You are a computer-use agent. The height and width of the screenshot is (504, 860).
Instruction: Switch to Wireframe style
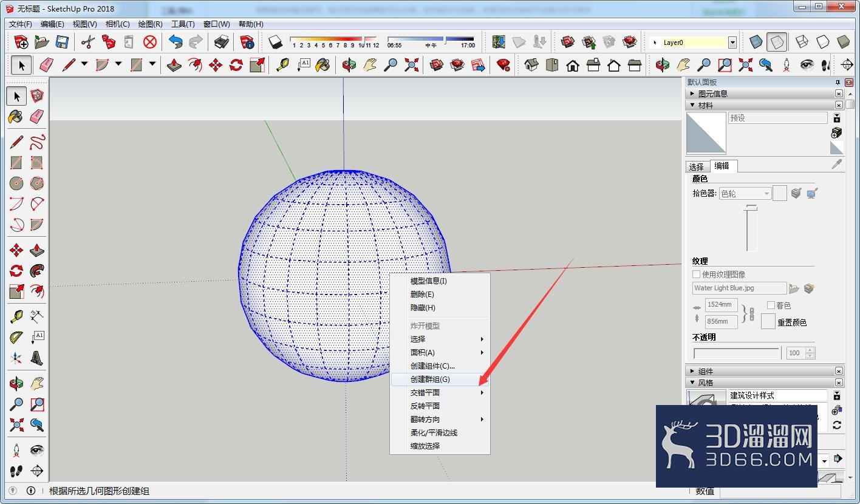click(802, 42)
